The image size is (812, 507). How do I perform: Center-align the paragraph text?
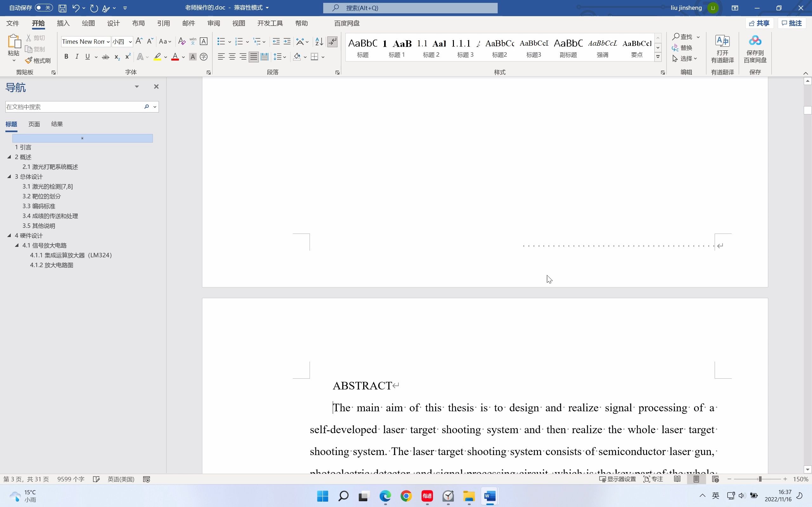click(232, 57)
